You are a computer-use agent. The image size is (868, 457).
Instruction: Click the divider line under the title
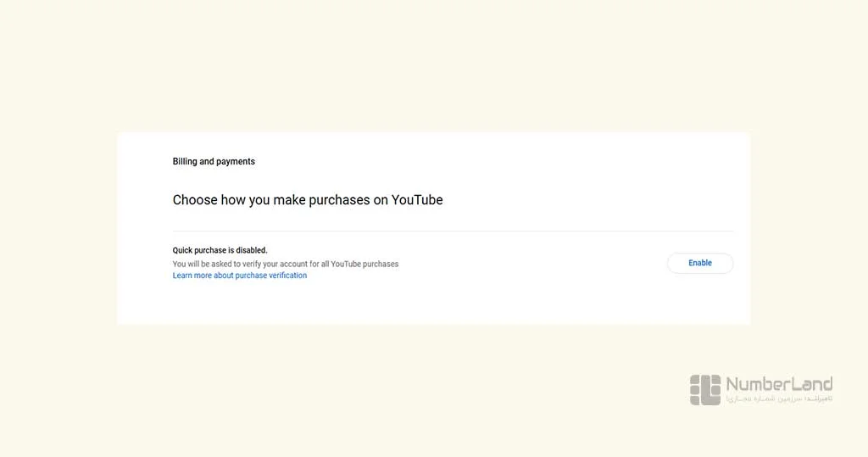[x=453, y=231]
